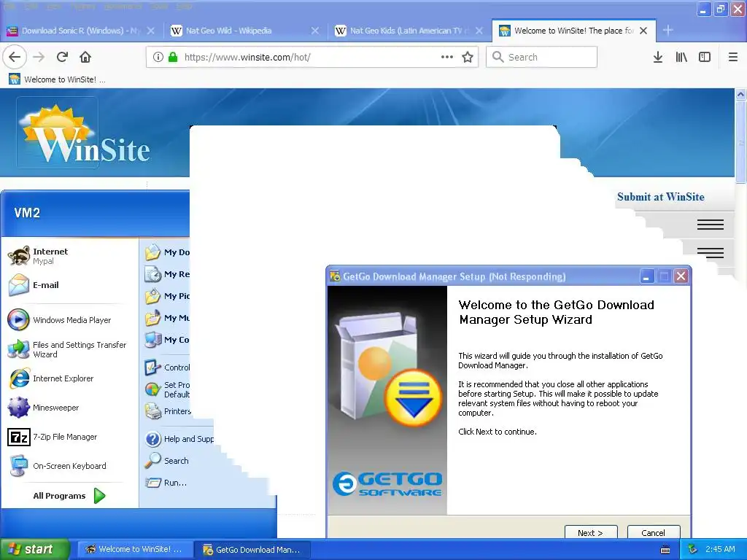The height and width of the screenshot is (560, 747).
Task: Open Submit at WinSite link
Action: coord(660,197)
